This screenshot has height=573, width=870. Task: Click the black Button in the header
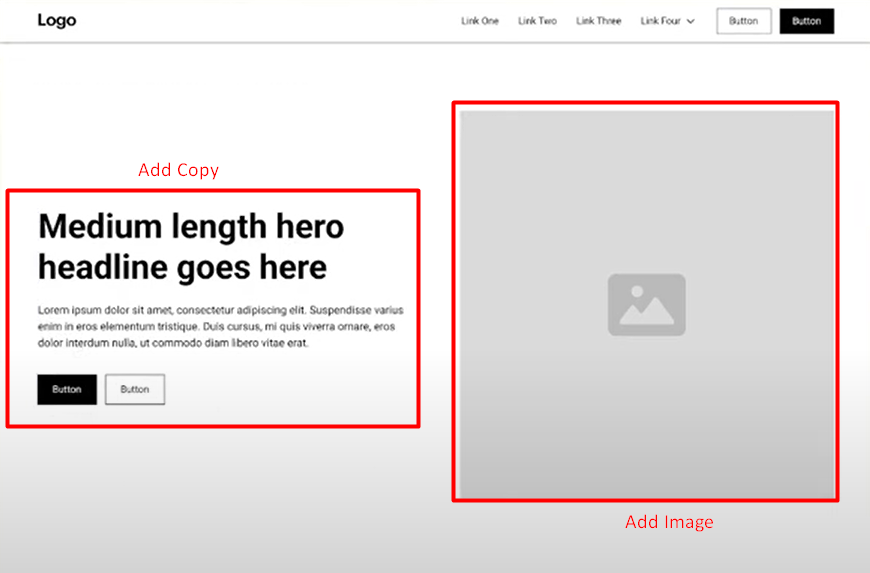pyautogui.click(x=807, y=21)
